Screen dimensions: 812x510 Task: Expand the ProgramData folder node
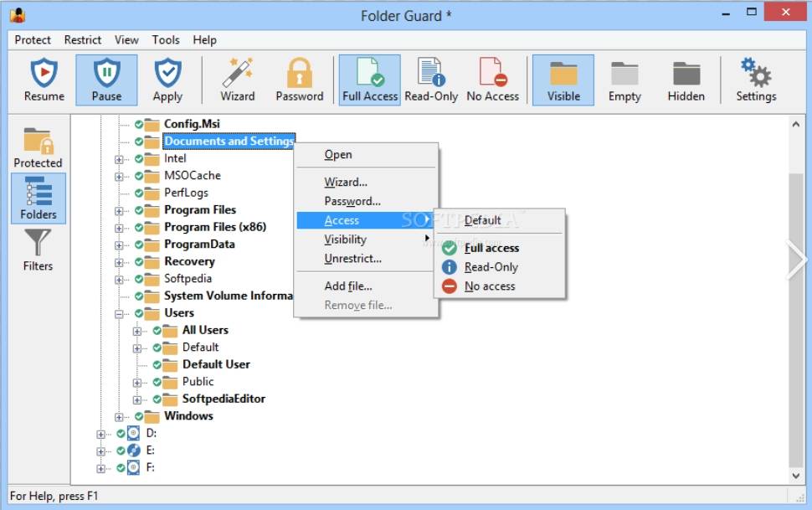click(119, 245)
